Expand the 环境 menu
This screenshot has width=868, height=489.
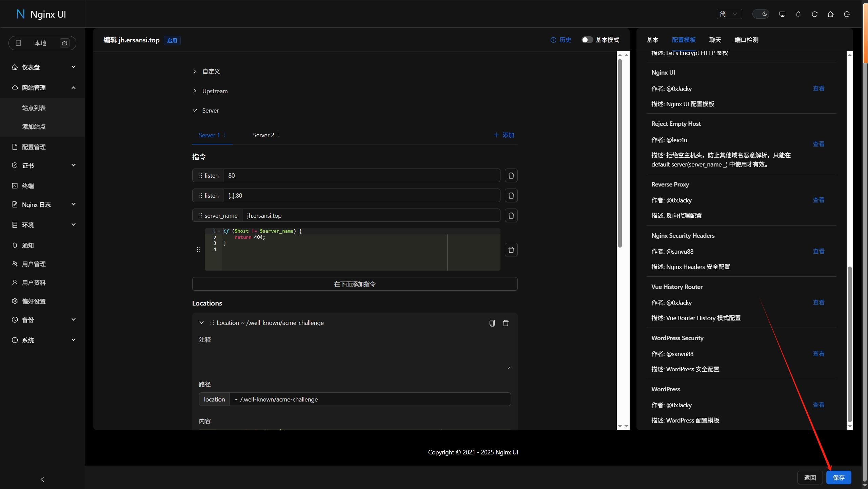(42, 225)
